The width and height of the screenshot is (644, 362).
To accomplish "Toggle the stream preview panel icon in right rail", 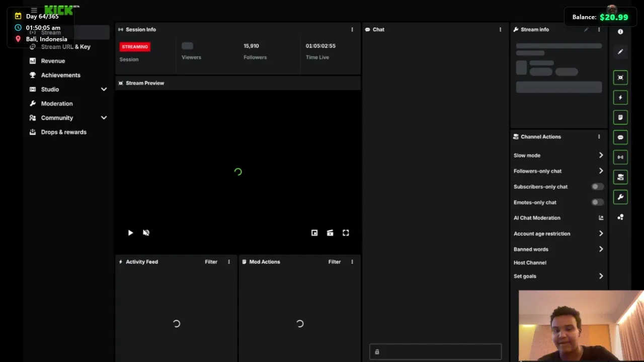I will (620, 77).
